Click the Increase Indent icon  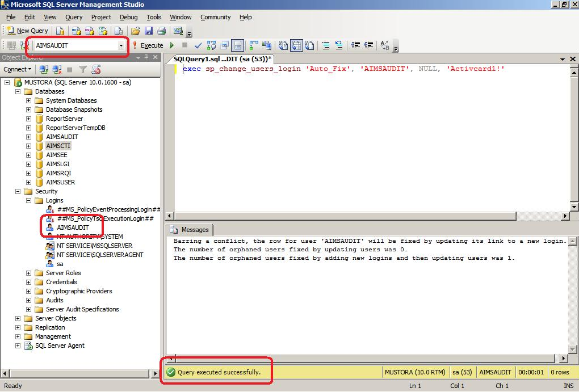(368, 45)
